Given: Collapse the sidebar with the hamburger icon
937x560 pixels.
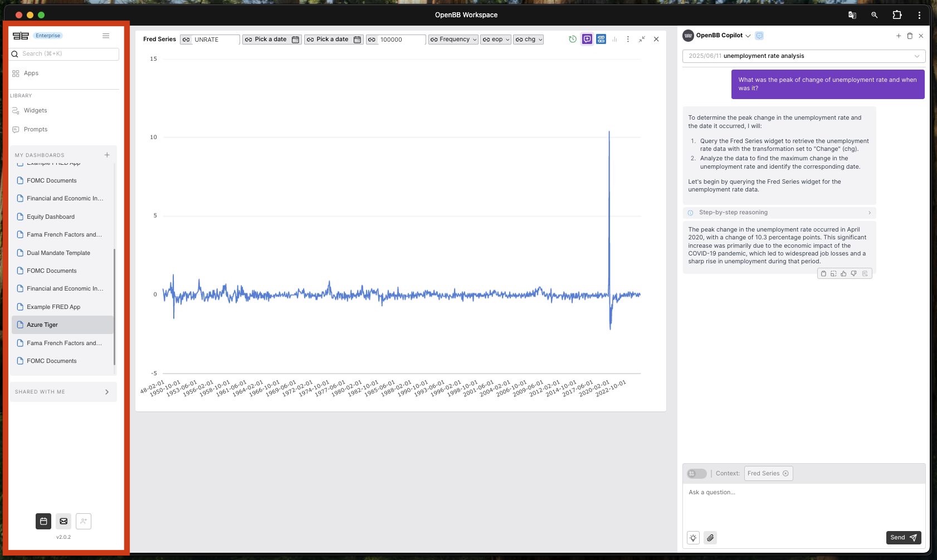Looking at the screenshot, I should 106,36.
